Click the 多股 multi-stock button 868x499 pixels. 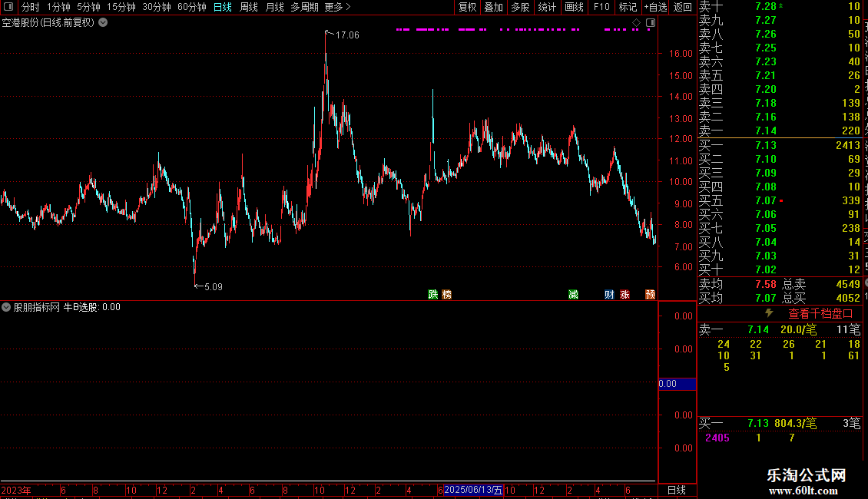coord(520,7)
